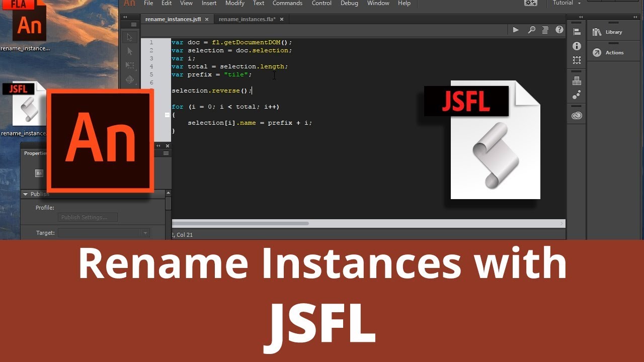Select the Subselection tool below the black arrow
Image resolution: width=644 pixels, height=362 pixels.
click(x=129, y=51)
